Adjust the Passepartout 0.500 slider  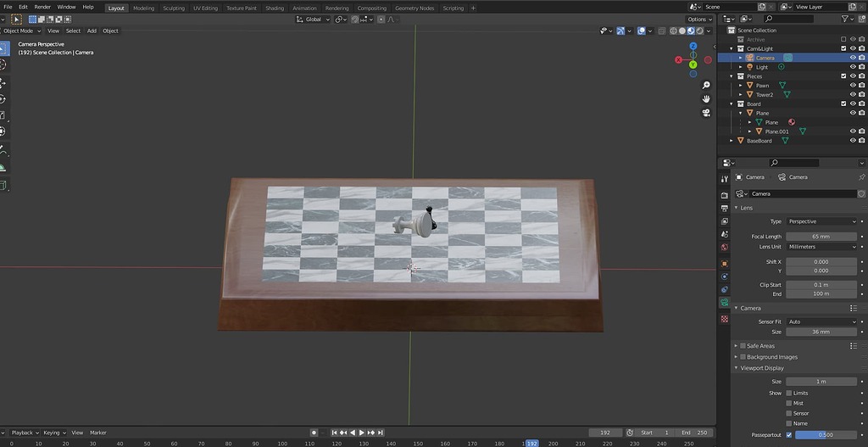tap(826, 435)
